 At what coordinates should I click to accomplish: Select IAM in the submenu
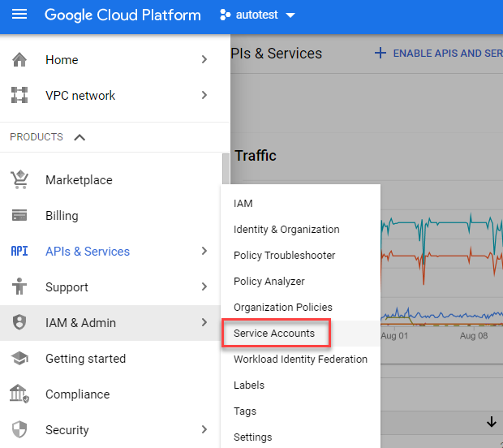(243, 204)
